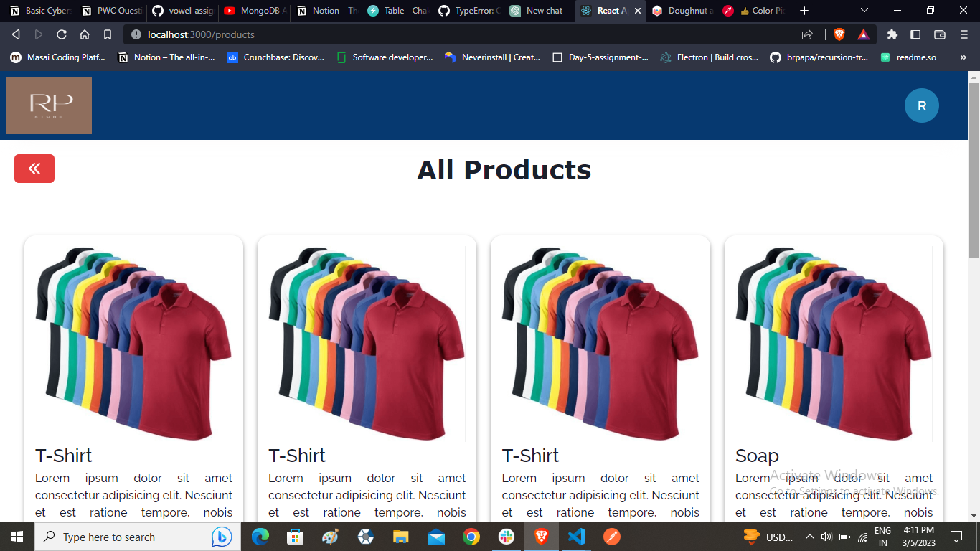Expand hidden icons in system tray
Screen dimensions: 980x551
(x=809, y=537)
